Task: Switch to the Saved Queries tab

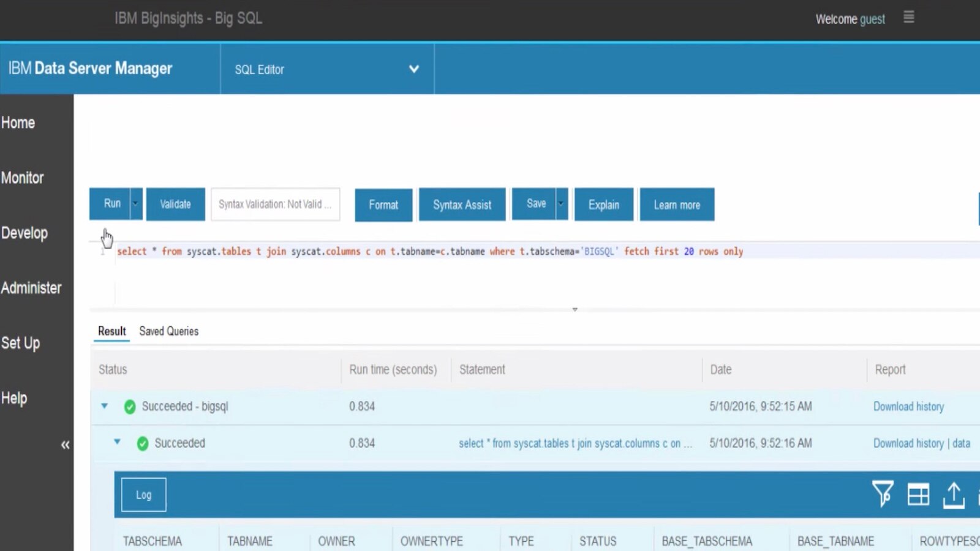Action: (168, 331)
